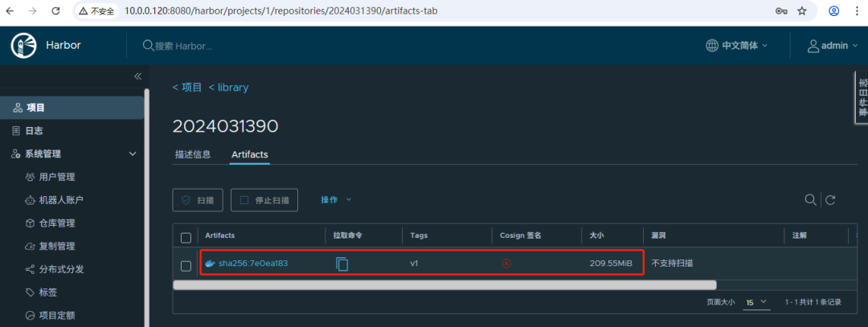
Task: Click the Harbor lighthouse logo
Action: pos(23,46)
